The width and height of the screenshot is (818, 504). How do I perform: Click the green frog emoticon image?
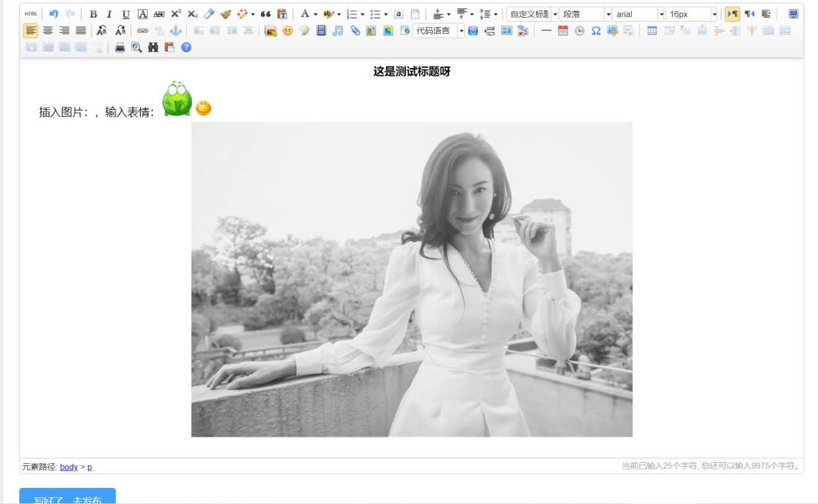pos(177,99)
